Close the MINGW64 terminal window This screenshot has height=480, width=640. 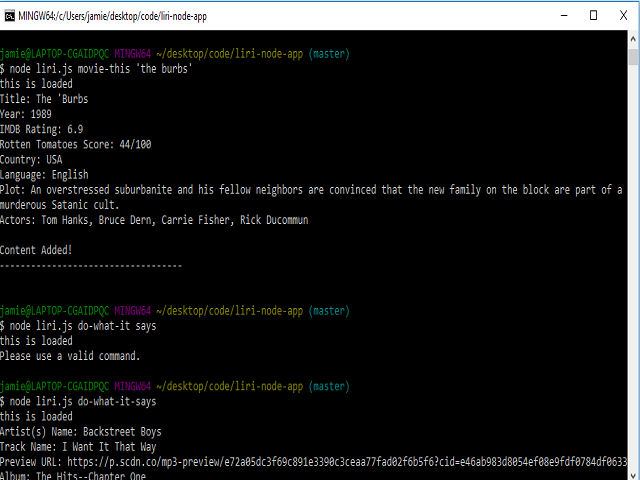pyautogui.click(x=624, y=14)
